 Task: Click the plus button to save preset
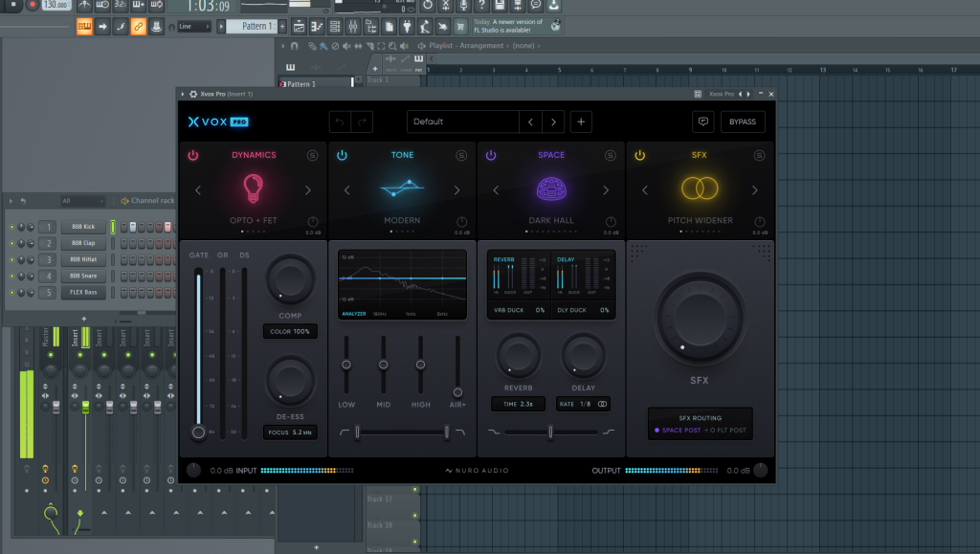[581, 122]
